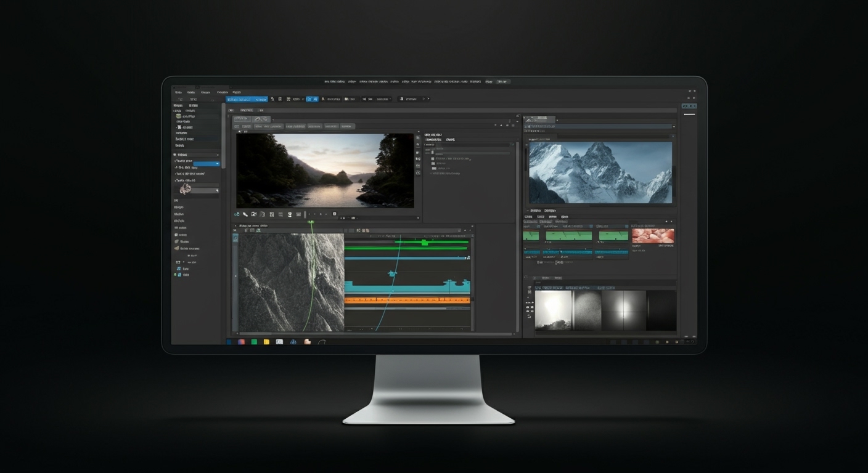Click the green playhead marker atop the timeline
The height and width of the screenshot is (473, 868).
point(312,222)
